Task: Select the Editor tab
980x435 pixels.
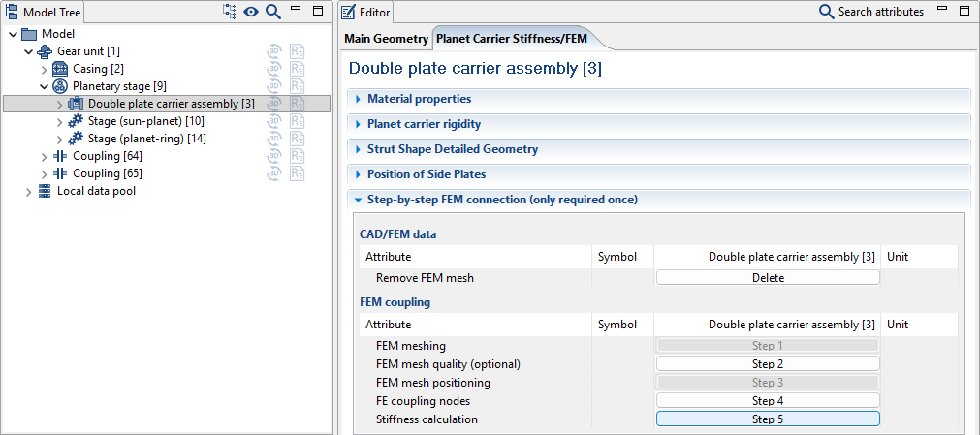Action: pos(366,12)
